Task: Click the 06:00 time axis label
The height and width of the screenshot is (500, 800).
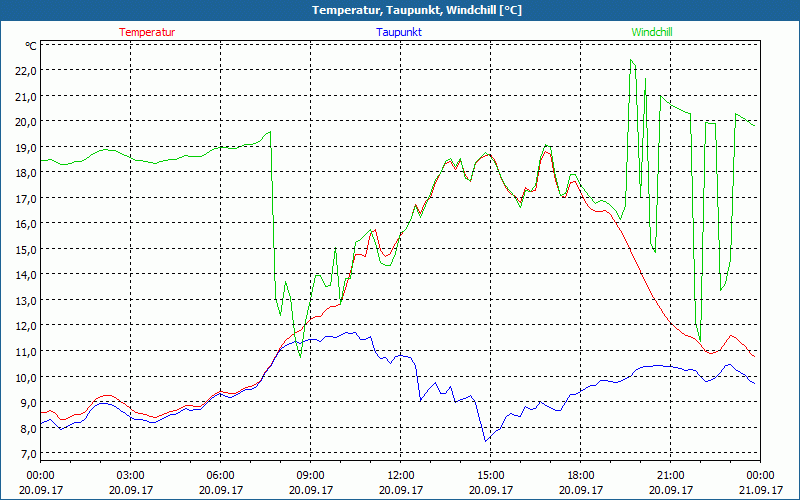Action: pyautogui.click(x=220, y=476)
